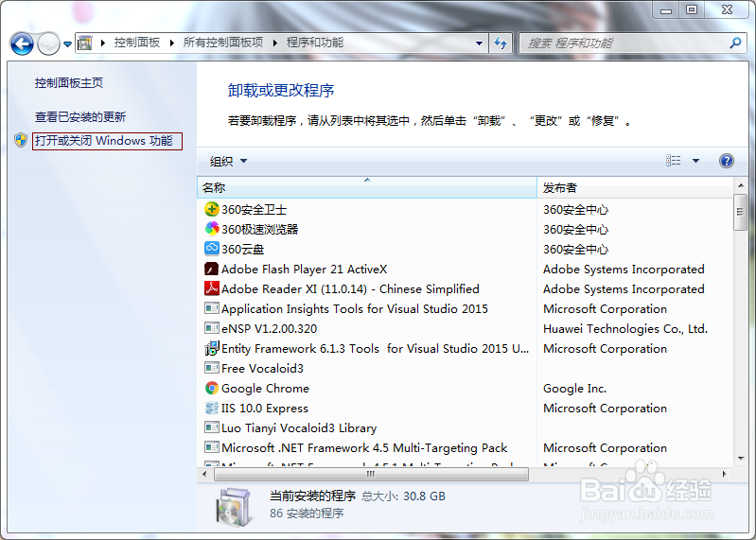Select the 360云盘 icon
756x540 pixels.
coord(212,249)
